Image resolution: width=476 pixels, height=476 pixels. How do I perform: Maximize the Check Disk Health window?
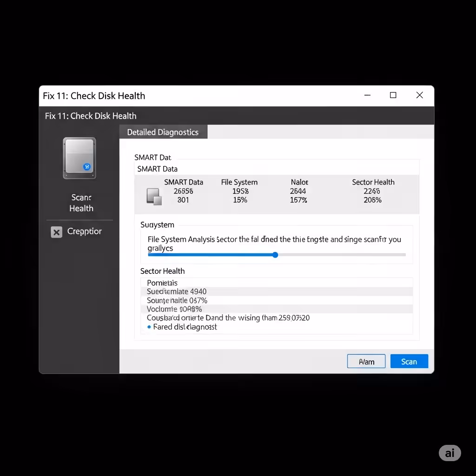[x=393, y=95]
